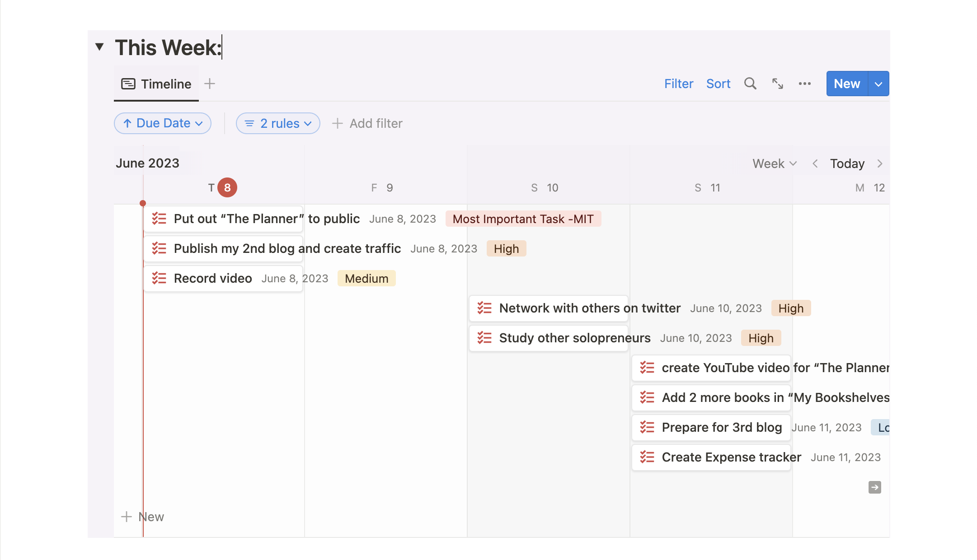Add a new view with plus icon
977x560 pixels.
[209, 84]
